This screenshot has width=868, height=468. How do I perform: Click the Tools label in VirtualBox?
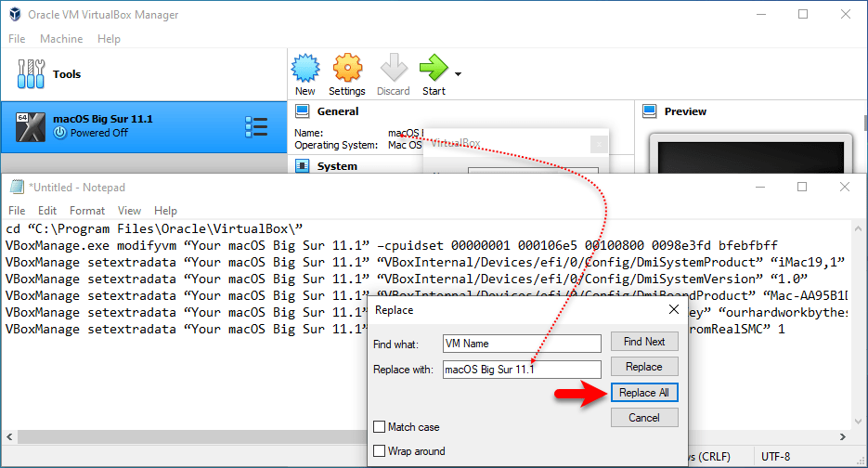pos(67,74)
